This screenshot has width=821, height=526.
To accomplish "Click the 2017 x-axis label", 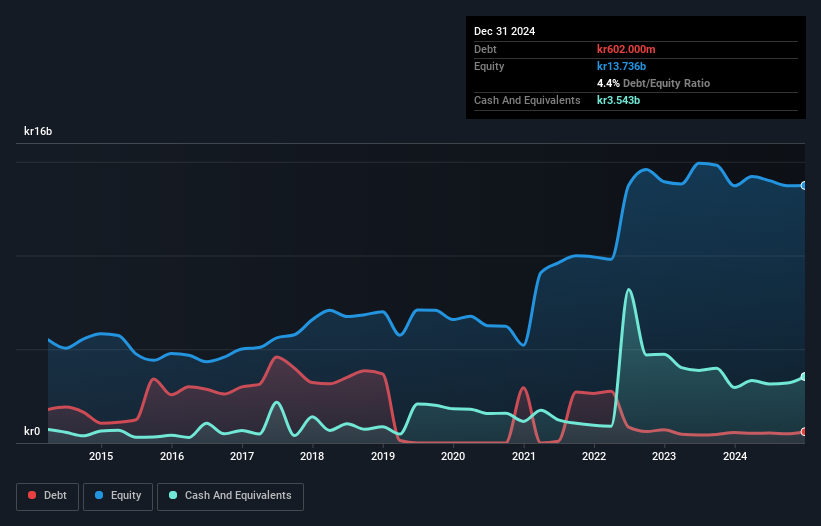I will pyautogui.click(x=242, y=456).
